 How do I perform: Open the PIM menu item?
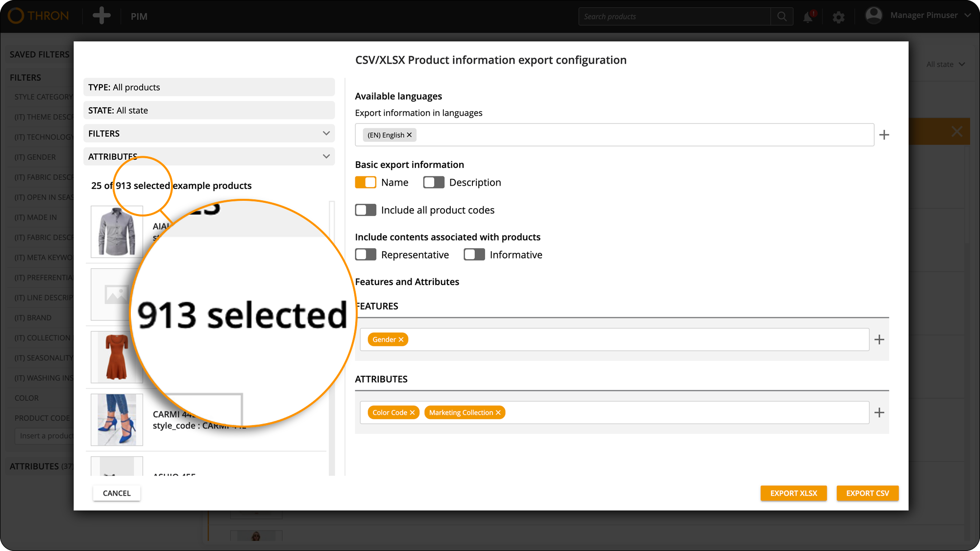click(139, 17)
